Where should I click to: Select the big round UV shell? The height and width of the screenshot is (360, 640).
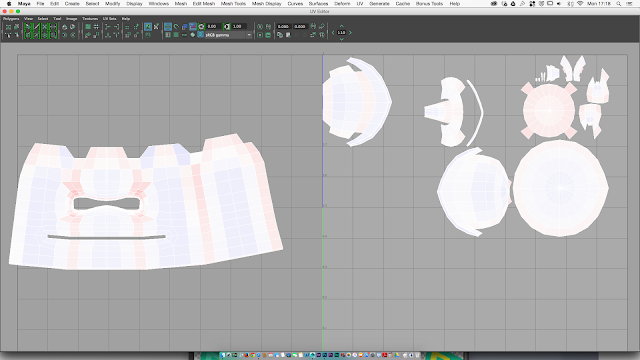click(560, 188)
